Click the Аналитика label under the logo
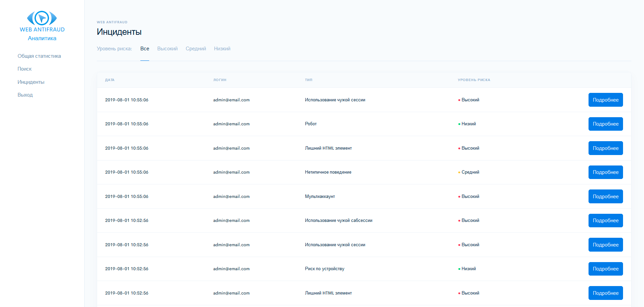 (x=42, y=38)
